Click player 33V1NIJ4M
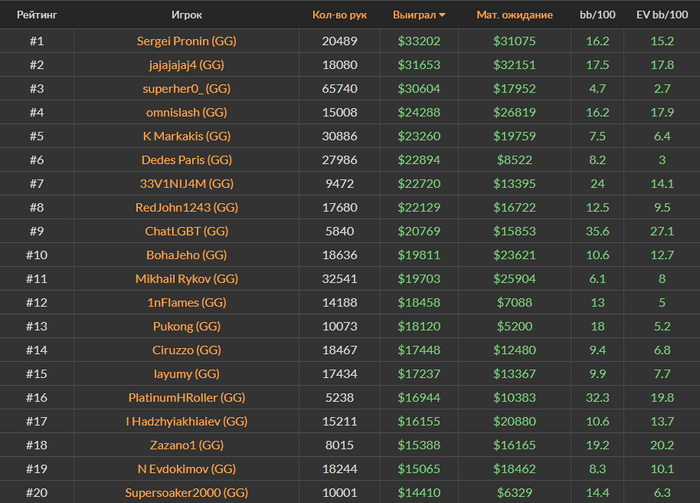700x503 pixels. coord(187,184)
